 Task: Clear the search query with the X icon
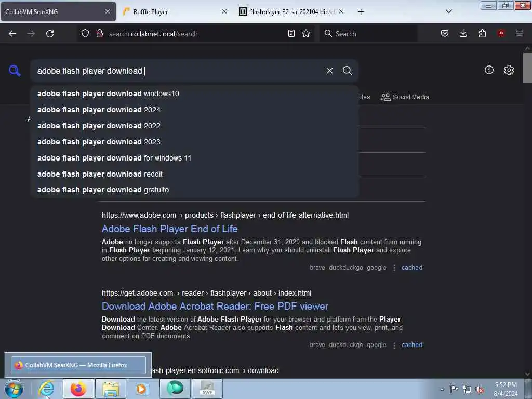(x=329, y=71)
